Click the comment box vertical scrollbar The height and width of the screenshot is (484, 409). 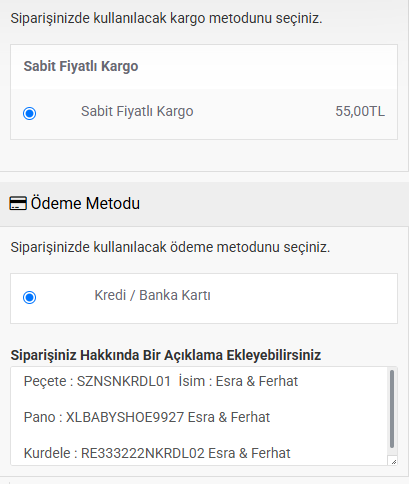point(392,409)
